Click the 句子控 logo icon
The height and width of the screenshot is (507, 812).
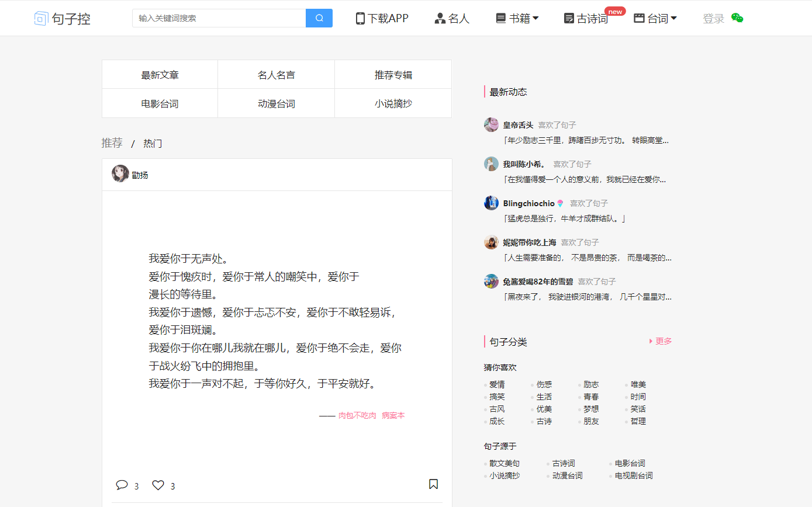click(x=41, y=18)
